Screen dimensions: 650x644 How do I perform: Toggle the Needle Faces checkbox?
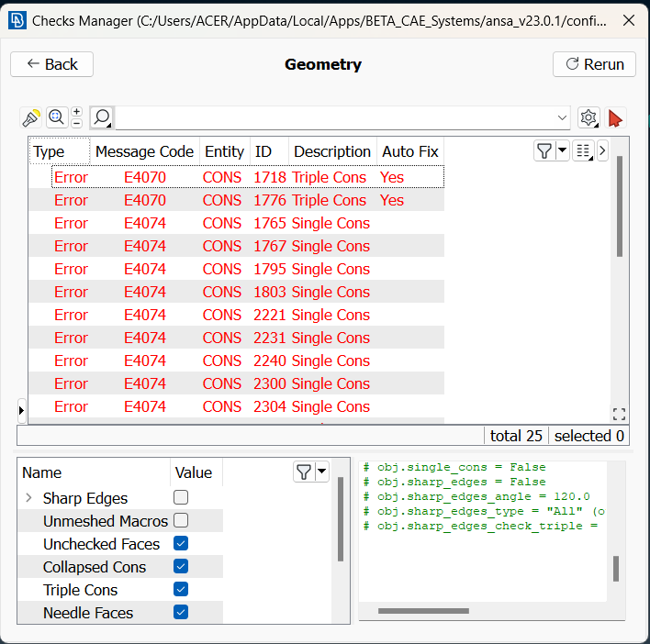[181, 612]
